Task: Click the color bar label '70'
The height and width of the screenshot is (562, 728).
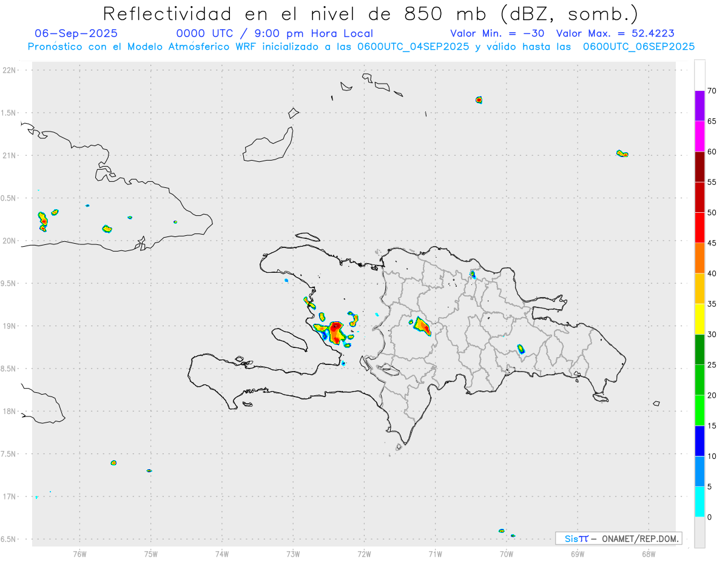Action: coord(712,91)
